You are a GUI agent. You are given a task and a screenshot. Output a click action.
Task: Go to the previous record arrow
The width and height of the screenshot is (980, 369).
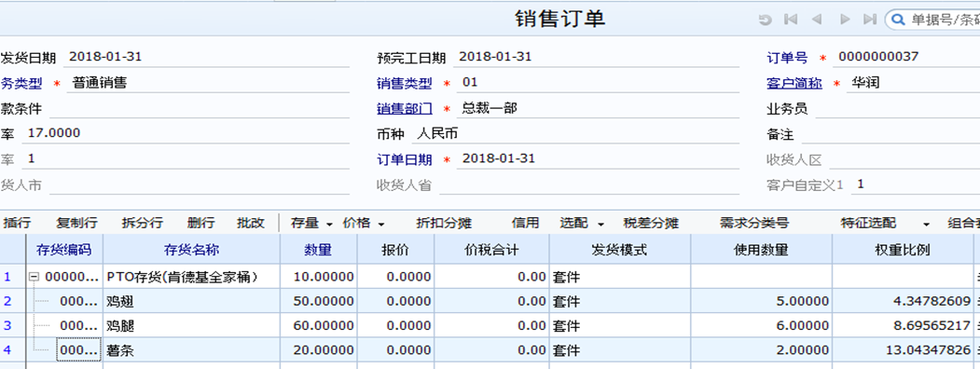coord(816,20)
